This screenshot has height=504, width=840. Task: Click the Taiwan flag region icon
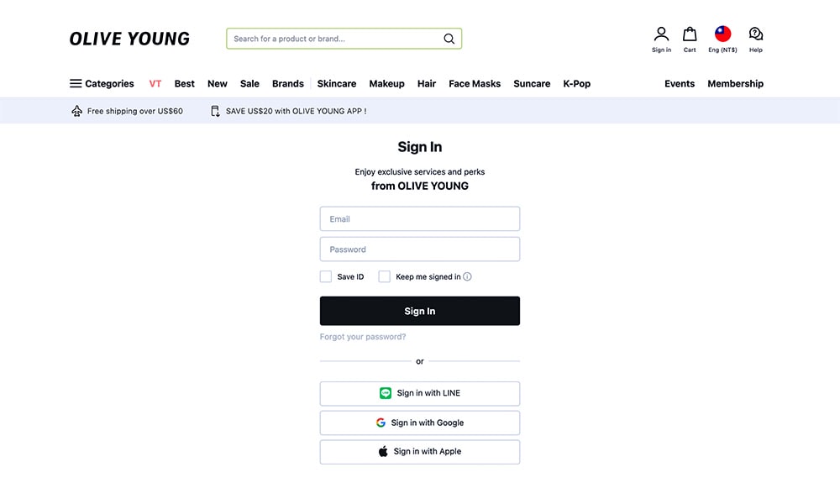722,34
